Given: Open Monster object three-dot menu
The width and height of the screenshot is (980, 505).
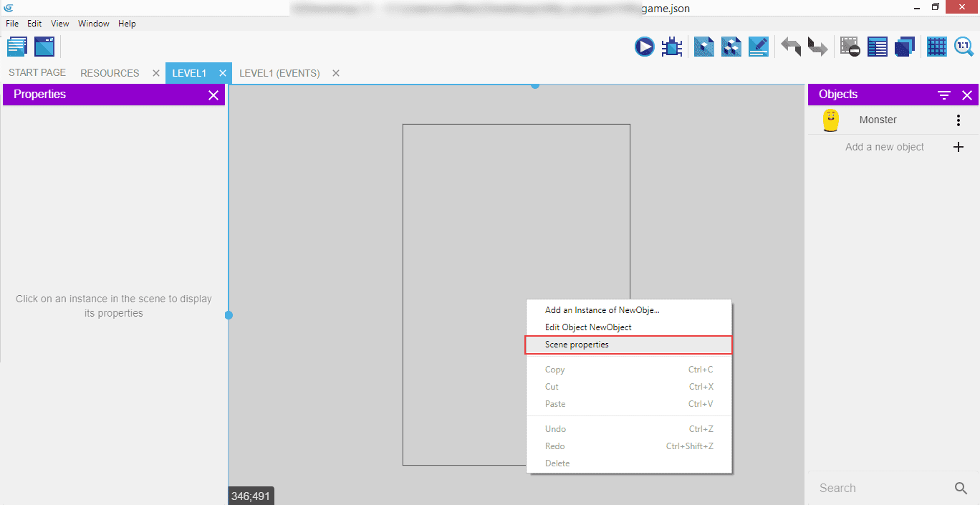Looking at the screenshot, I should point(959,120).
